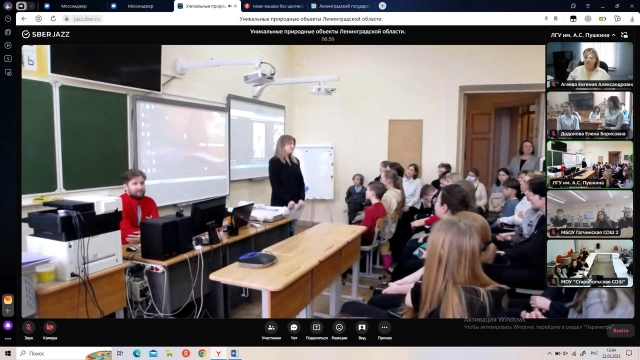Toggle the Камера video button
Viewport: 640px width, 360px height.
(x=50, y=331)
